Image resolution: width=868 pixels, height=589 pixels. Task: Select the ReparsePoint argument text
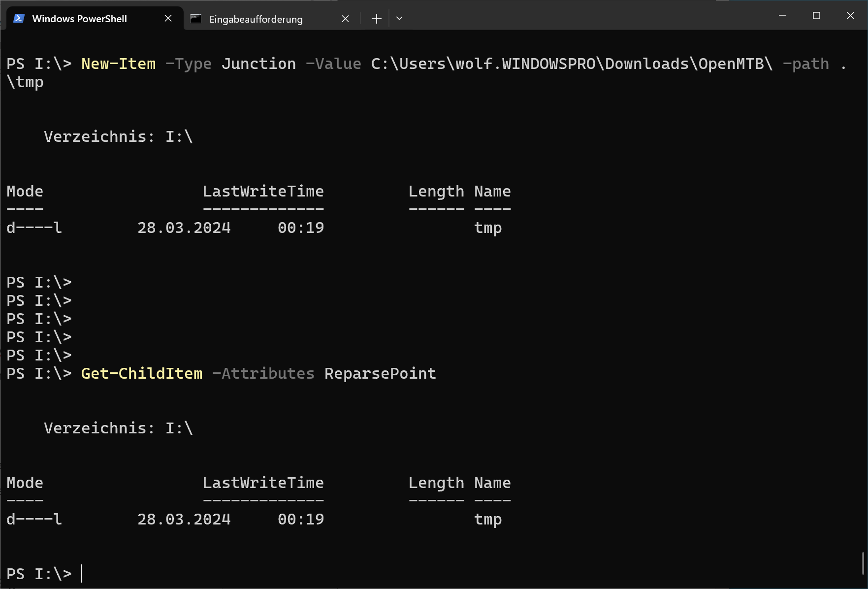(380, 373)
